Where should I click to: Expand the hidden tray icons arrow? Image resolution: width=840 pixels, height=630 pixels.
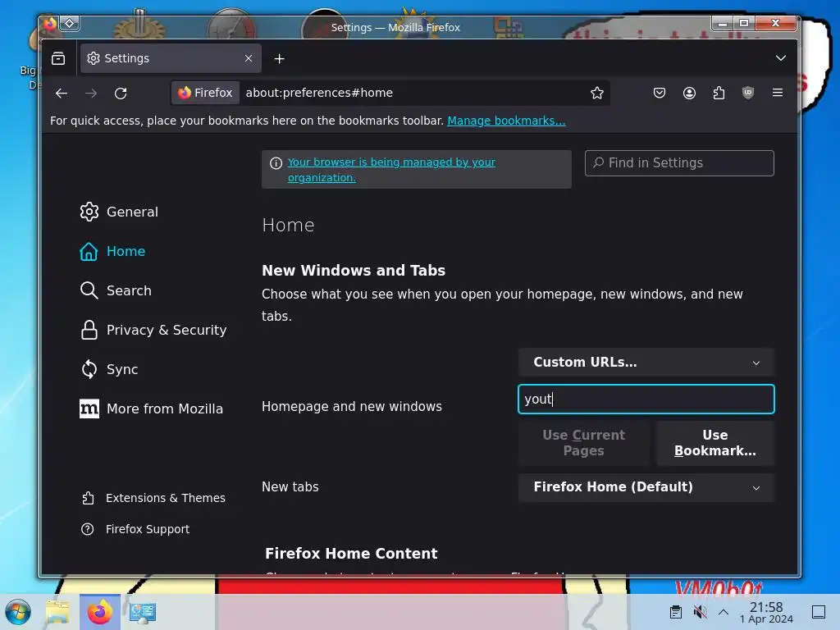pos(724,612)
